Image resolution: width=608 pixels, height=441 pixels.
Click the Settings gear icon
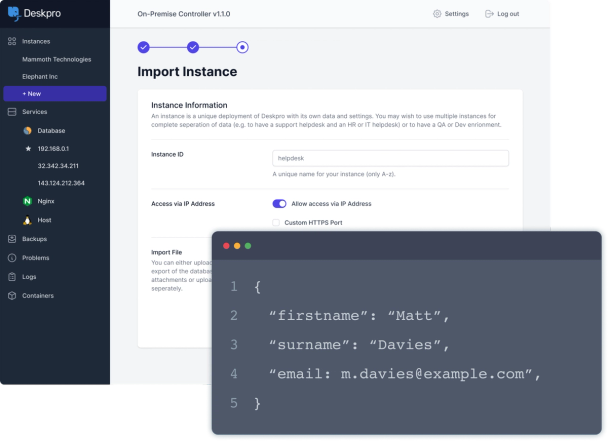tap(437, 14)
